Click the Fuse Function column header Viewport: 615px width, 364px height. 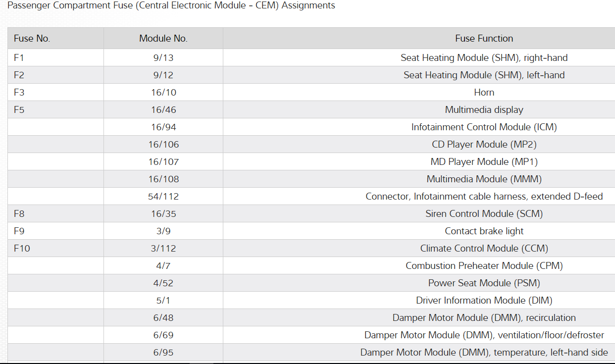point(484,39)
